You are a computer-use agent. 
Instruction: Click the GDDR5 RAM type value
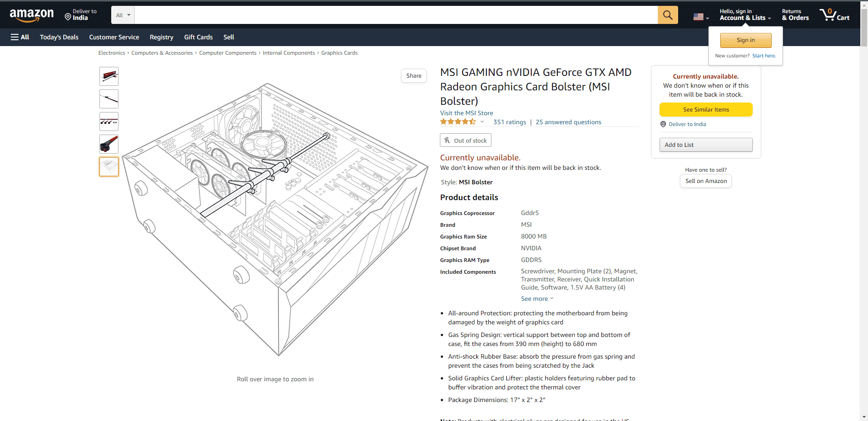[531, 260]
